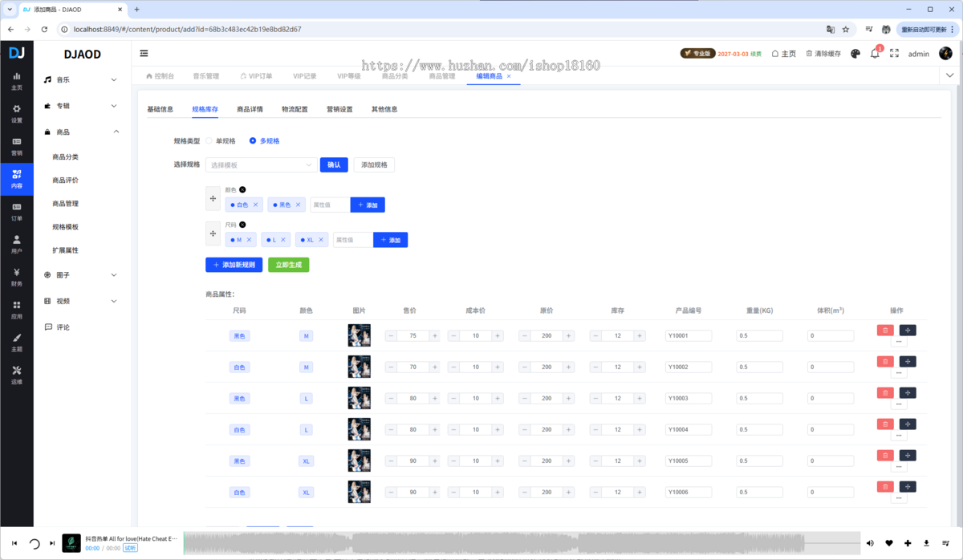Go to 营销 in the left icon rail
This screenshot has width=963, height=560.
tap(17, 147)
